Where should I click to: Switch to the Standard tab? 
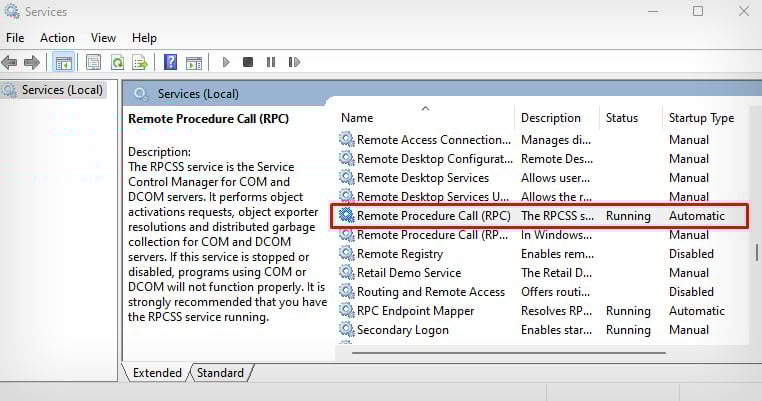pos(220,373)
